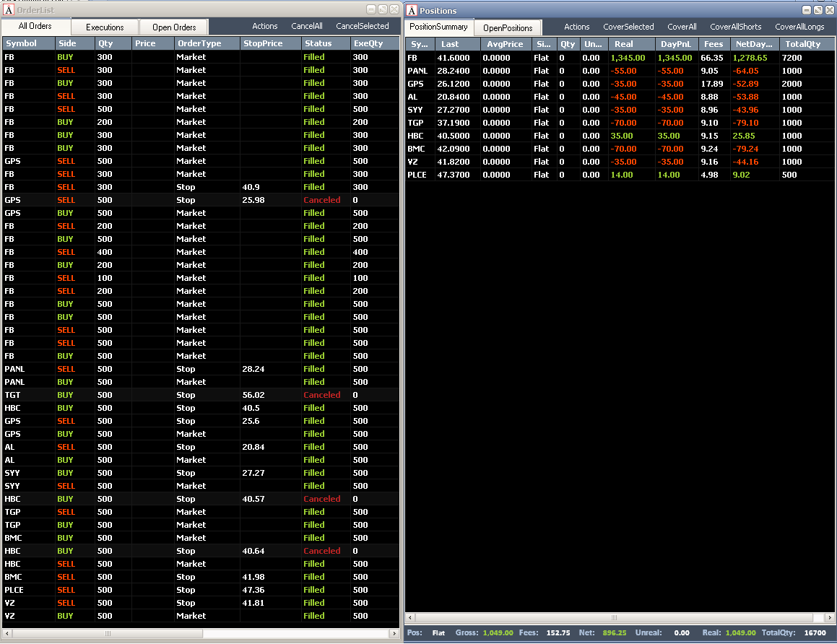
Task: Click CancelAll in OrderList
Action: coord(307,26)
